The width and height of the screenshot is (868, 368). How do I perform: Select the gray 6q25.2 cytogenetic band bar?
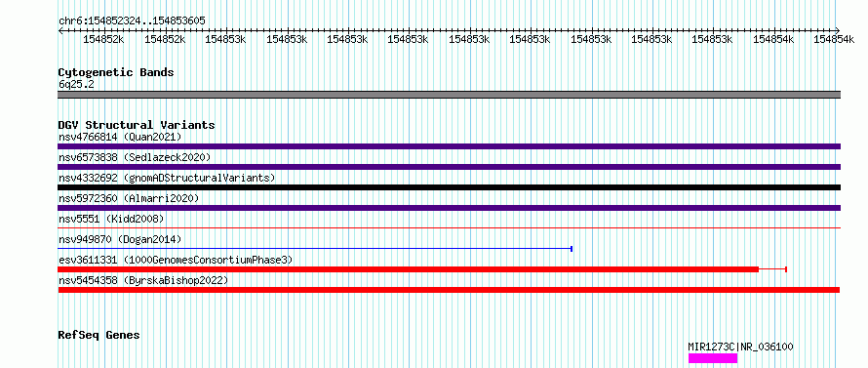coord(449,95)
